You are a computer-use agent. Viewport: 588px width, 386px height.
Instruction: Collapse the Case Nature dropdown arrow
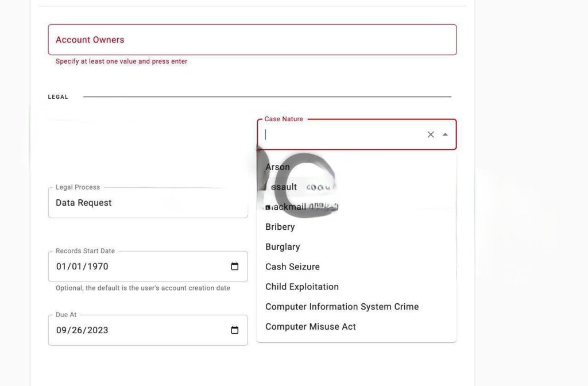click(x=445, y=134)
